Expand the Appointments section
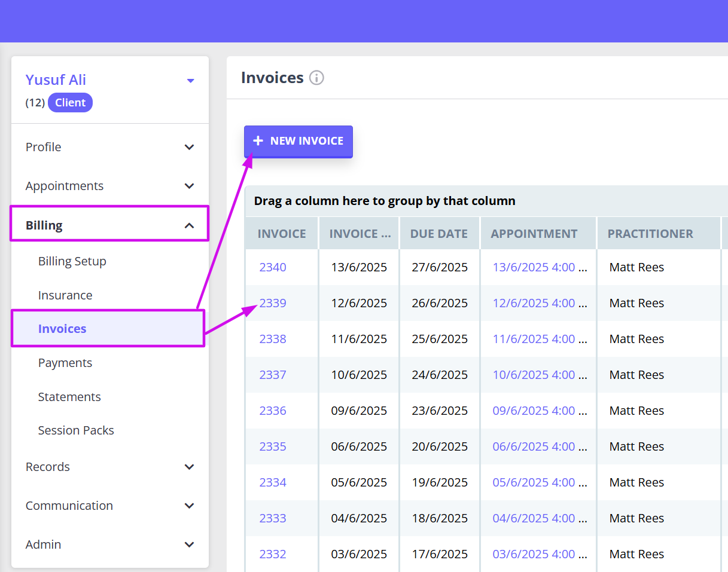728x572 pixels. (110, 186)
